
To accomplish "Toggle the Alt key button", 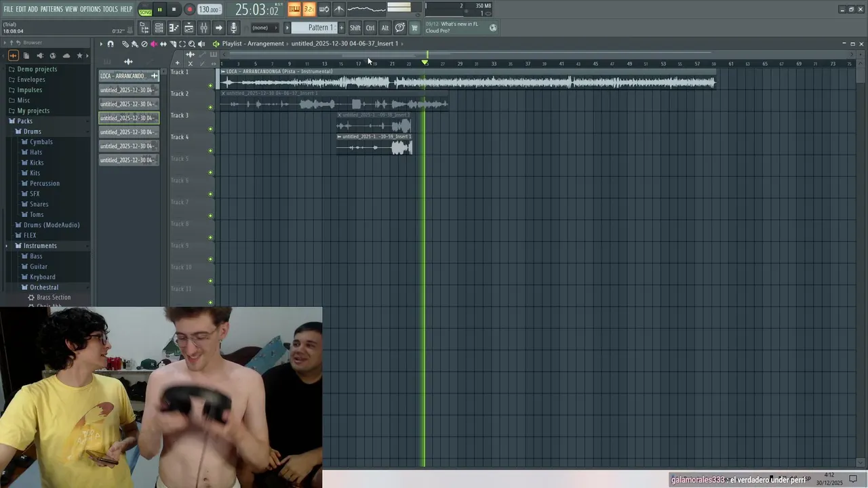I will coord(384,28).
